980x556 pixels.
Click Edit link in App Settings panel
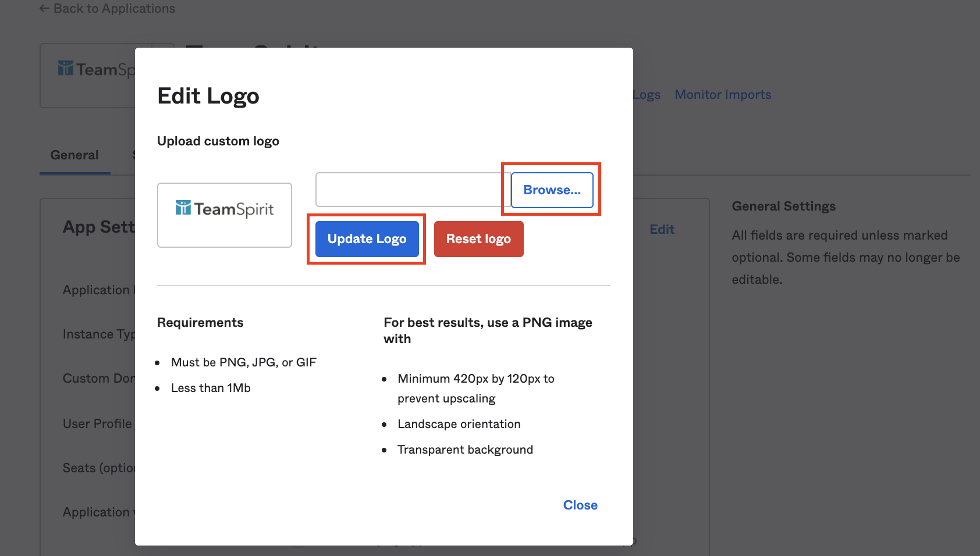pyautogui.click(x=662, y=229)
